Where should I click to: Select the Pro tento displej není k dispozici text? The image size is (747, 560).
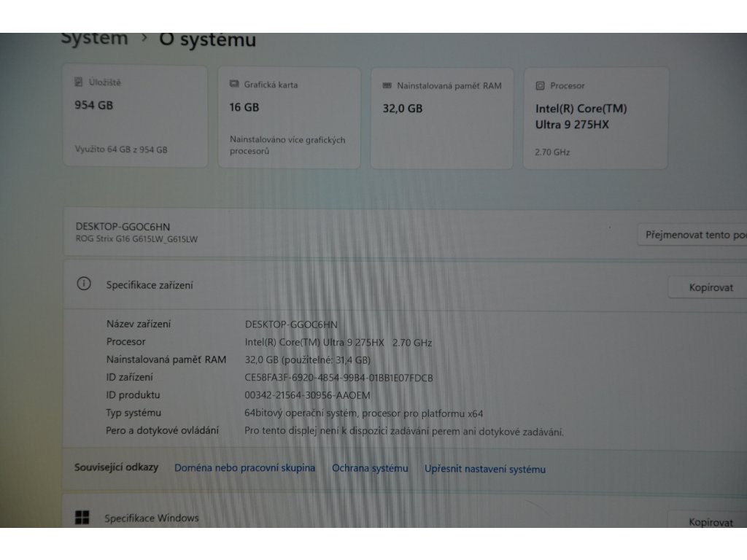coord(404,432)
